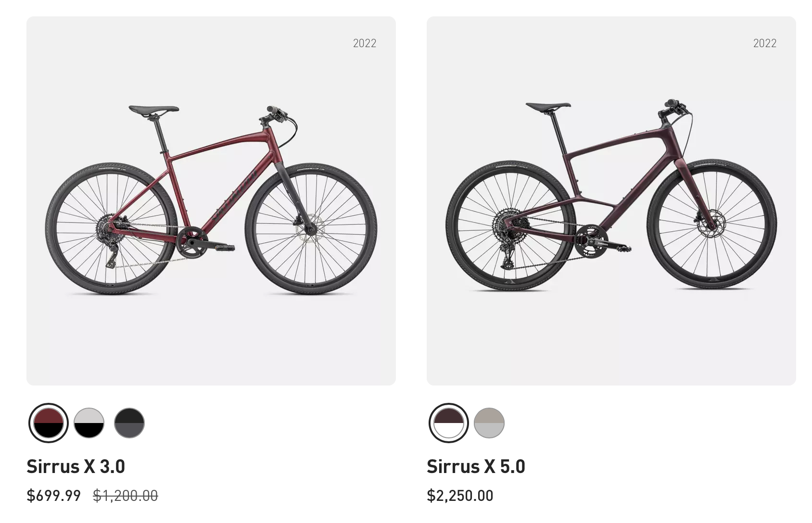The image size is (812, 523).
Task: Click the front wheel of the Sirrus X 5.0
Action: 711,224
